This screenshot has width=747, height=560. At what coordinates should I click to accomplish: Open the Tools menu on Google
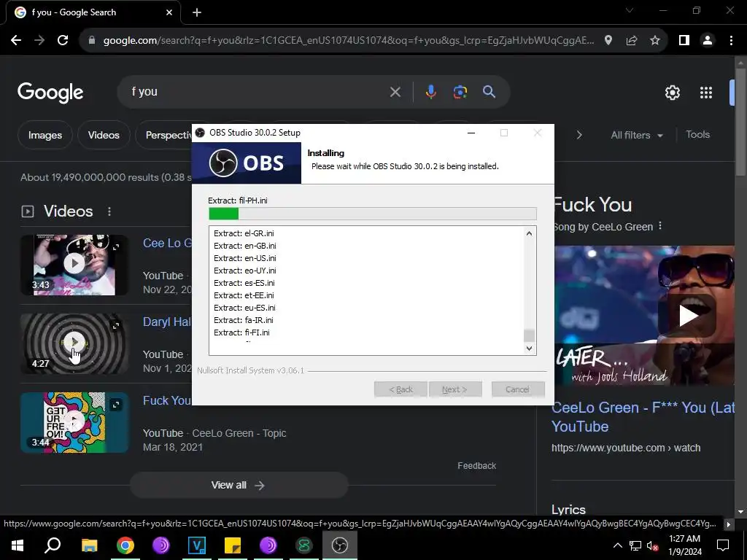(697, 135)
